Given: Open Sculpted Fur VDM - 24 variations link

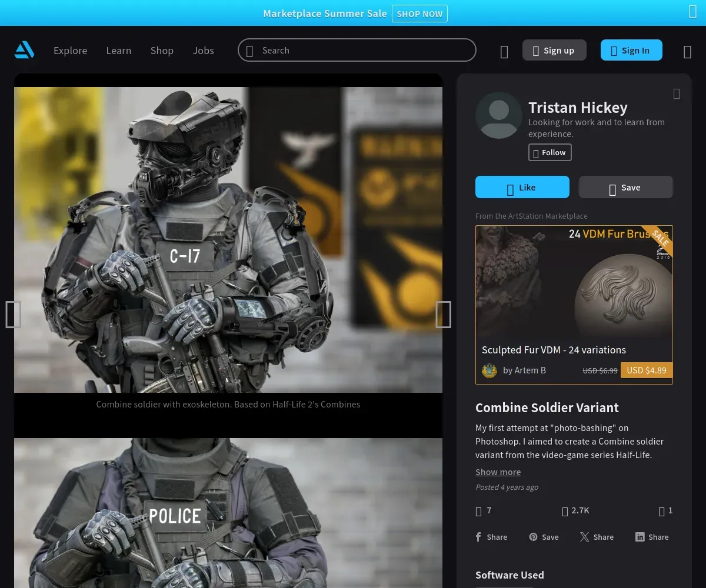Looking at the screenshot, I should (554, 350).
